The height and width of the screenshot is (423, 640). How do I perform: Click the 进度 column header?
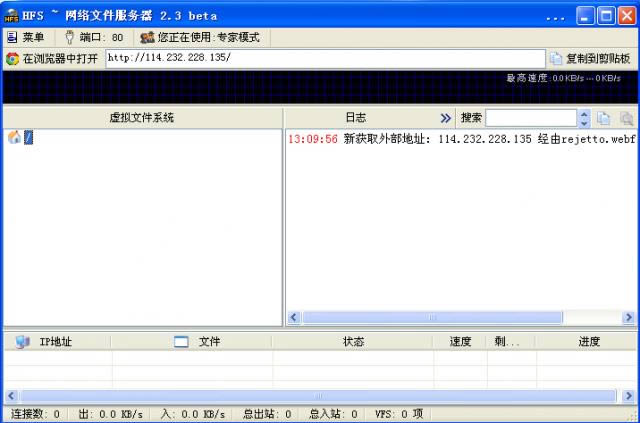[x=587, y=342]
